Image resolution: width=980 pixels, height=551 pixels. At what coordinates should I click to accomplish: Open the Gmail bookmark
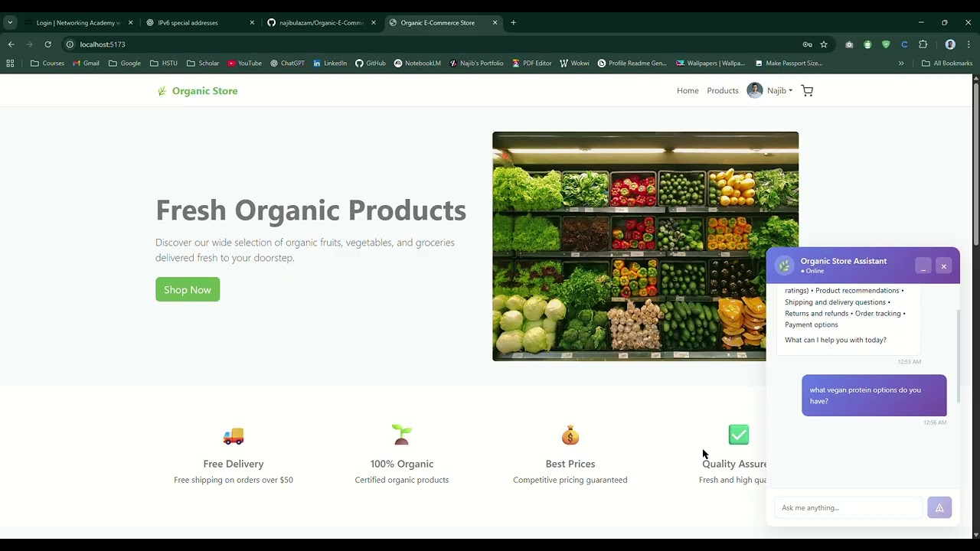(x=86, y=64)
